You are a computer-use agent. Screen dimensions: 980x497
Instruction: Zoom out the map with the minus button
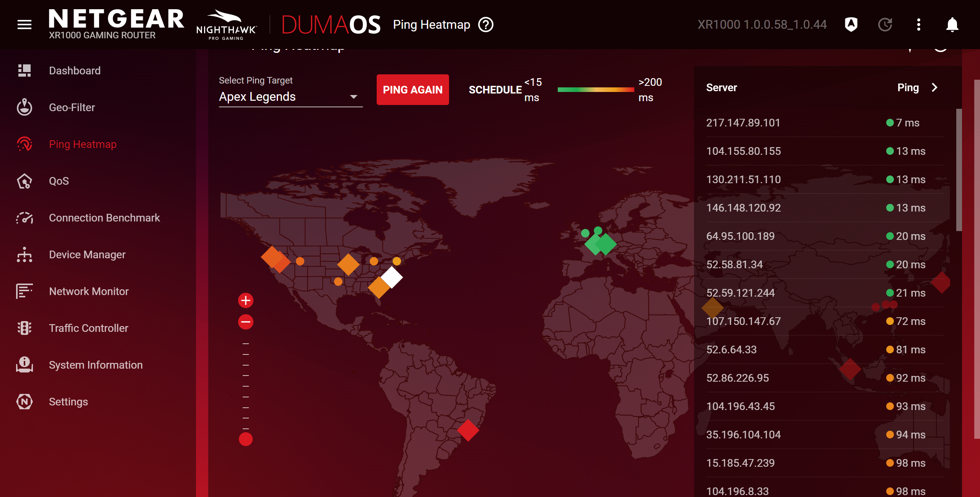click(246, 322)
